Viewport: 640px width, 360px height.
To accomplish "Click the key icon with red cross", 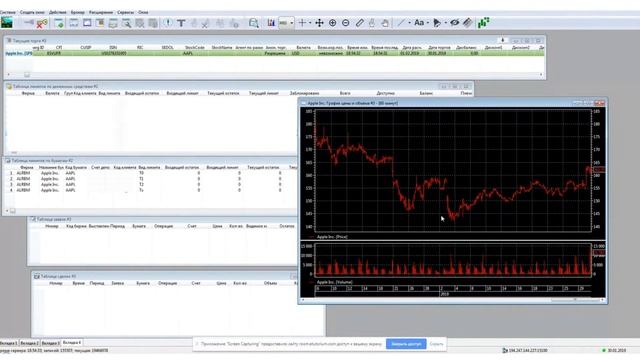I will (42, 24).
